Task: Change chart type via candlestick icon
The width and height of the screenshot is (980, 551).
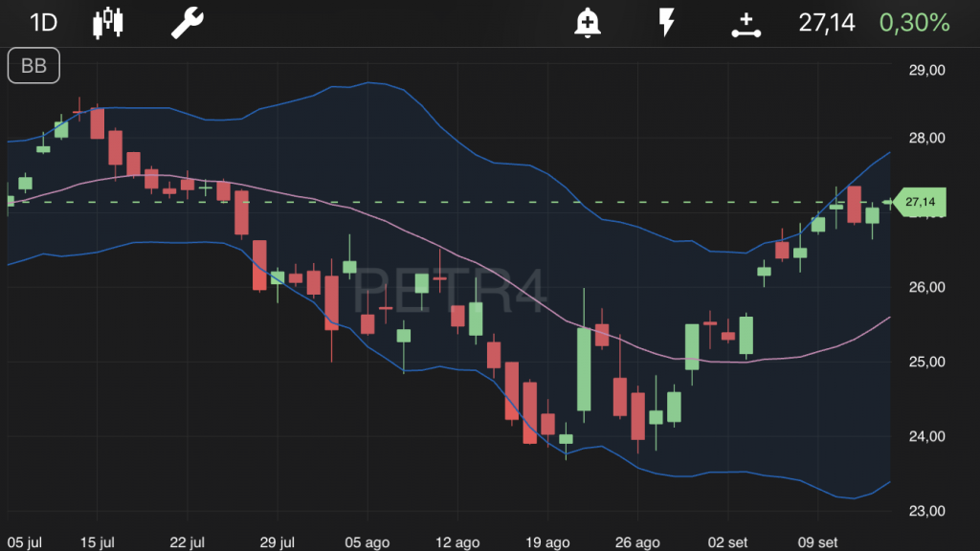Action: (x=107, y=23)
